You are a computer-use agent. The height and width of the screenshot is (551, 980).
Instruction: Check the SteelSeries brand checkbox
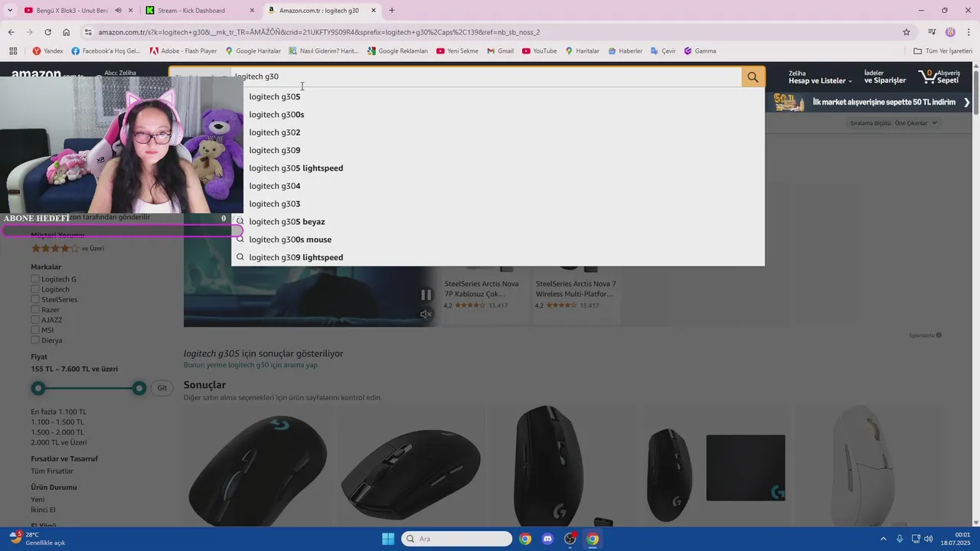point(35,299)
